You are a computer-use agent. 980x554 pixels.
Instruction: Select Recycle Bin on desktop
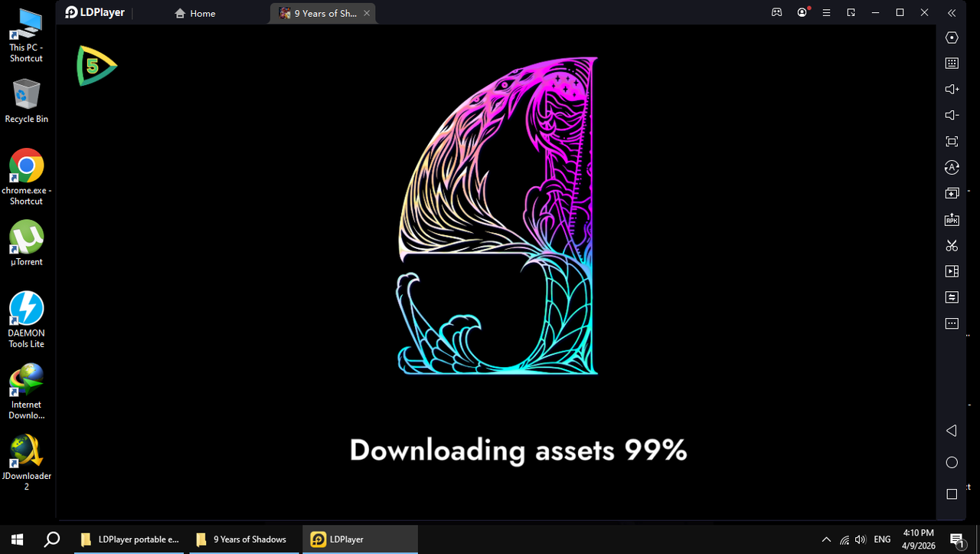(x=26, y=100)
